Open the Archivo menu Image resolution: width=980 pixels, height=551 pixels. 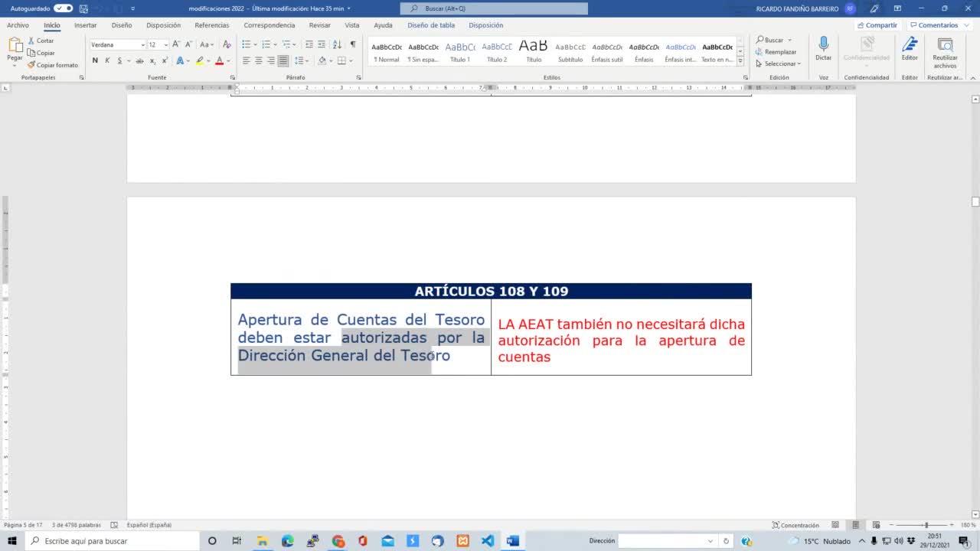pyautogui.click(x=18, y=25)
